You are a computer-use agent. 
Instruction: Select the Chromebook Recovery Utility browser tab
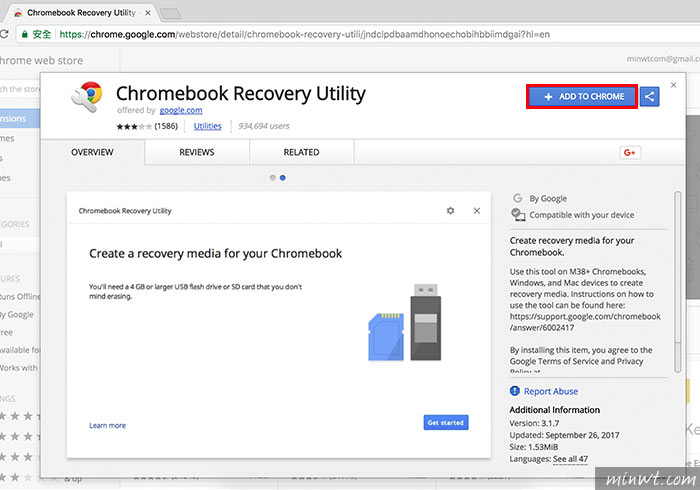point(80,12)
